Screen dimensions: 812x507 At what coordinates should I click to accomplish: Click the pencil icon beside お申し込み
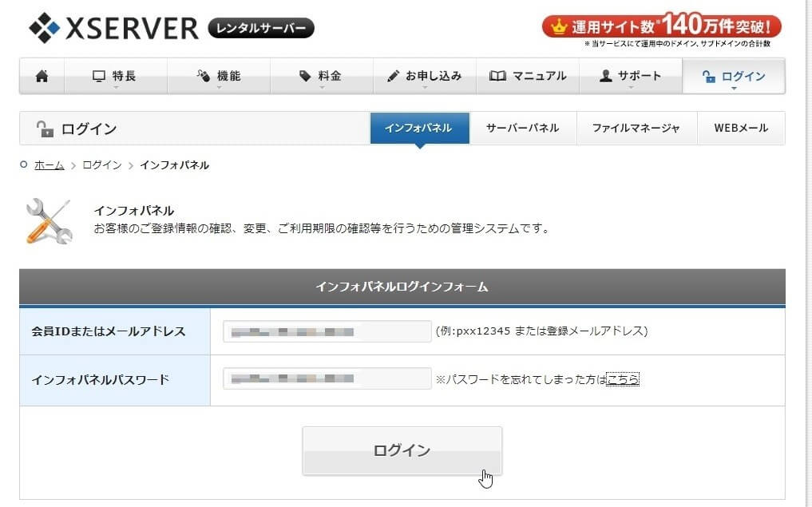393,77
